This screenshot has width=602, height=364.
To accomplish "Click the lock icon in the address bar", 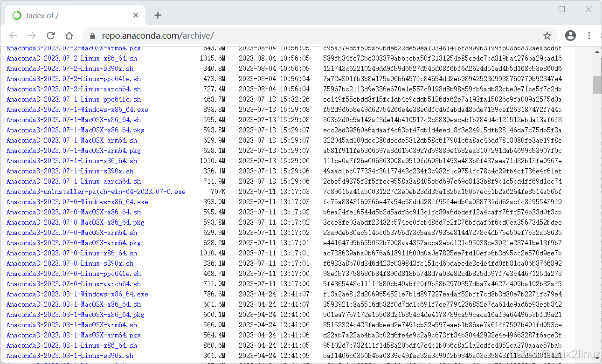I will [92, 36].
